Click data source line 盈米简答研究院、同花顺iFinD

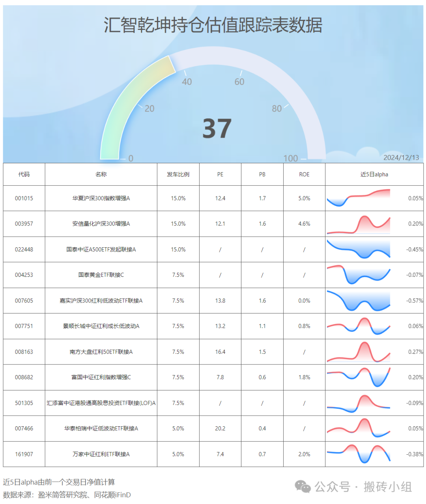[84, 495]
